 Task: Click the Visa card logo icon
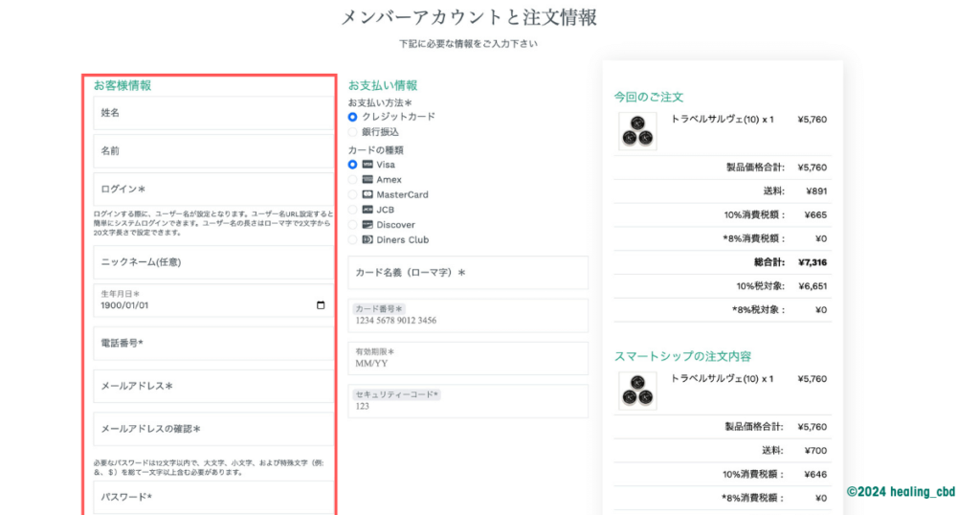coord(367,165)
